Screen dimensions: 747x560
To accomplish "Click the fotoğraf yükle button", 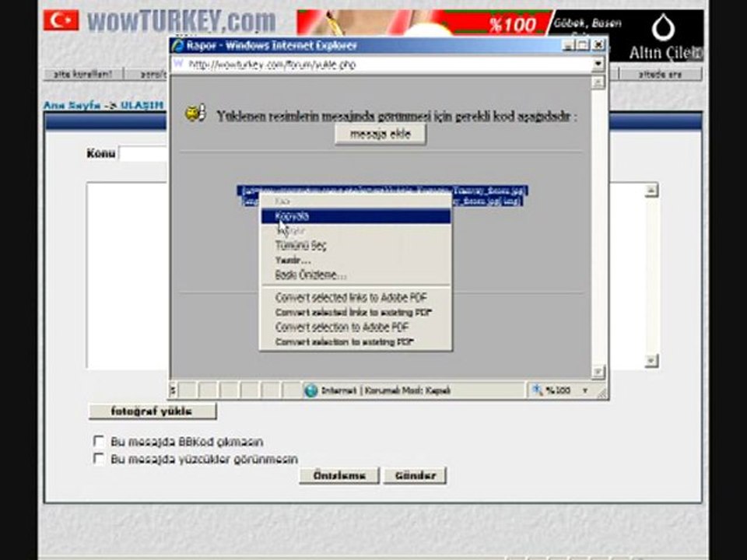I will point(152,411).
